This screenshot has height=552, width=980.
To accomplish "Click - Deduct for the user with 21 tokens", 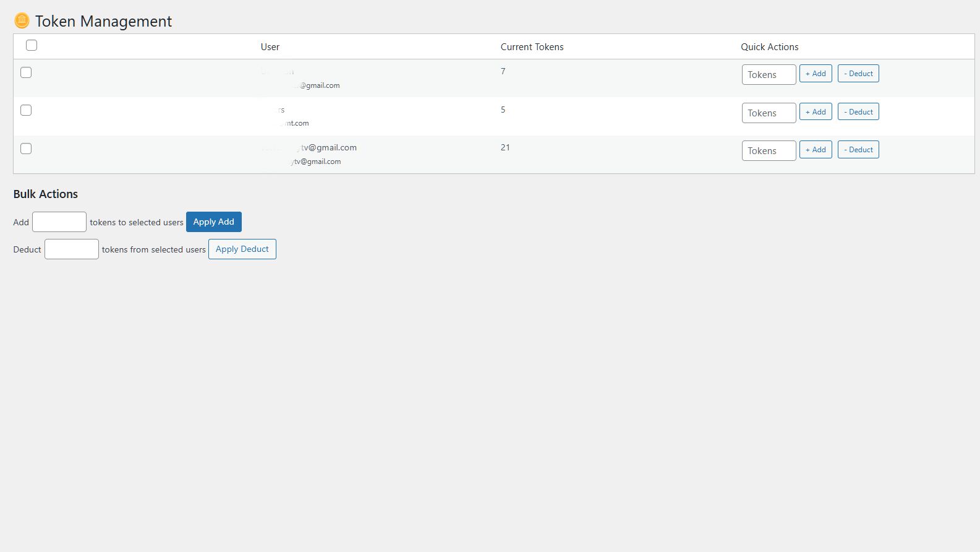I will click(x=858, y=150).
